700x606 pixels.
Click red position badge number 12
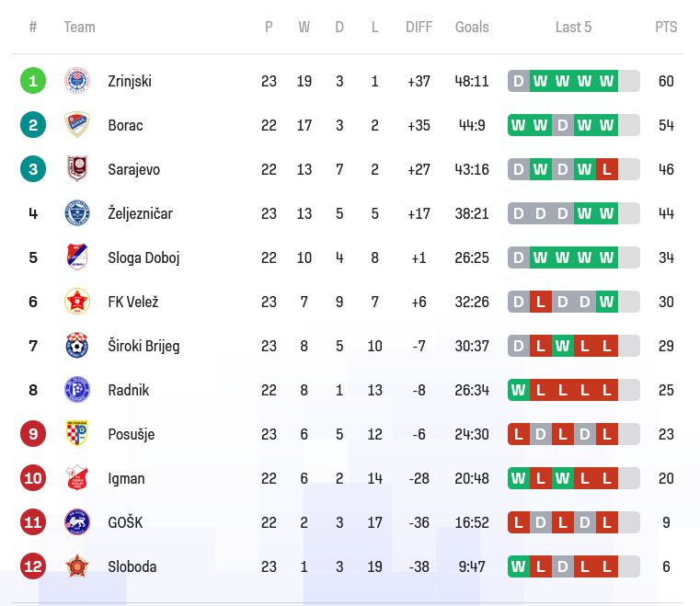point(33,566)
